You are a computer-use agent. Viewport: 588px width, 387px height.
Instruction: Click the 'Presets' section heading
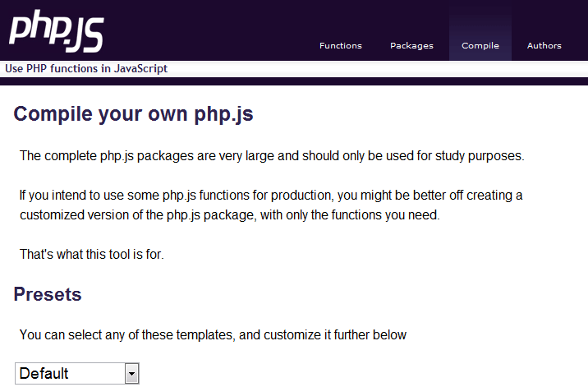48,294
